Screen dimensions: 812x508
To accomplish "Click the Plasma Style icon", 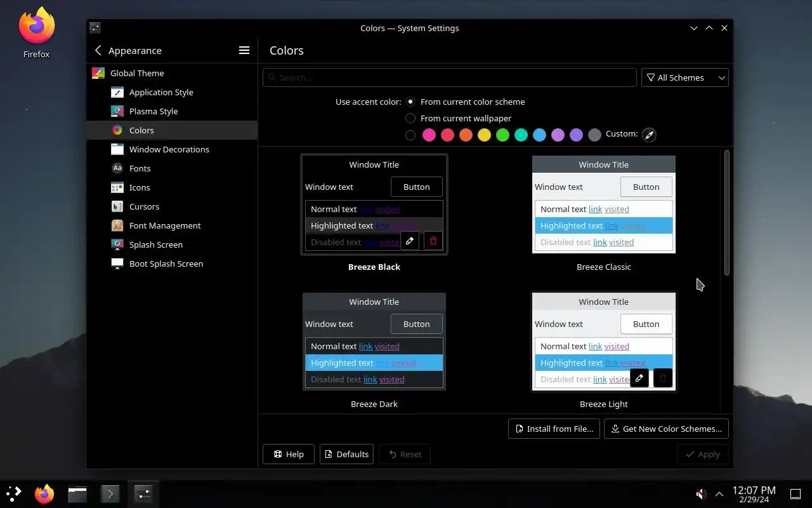I will point(117,111).
